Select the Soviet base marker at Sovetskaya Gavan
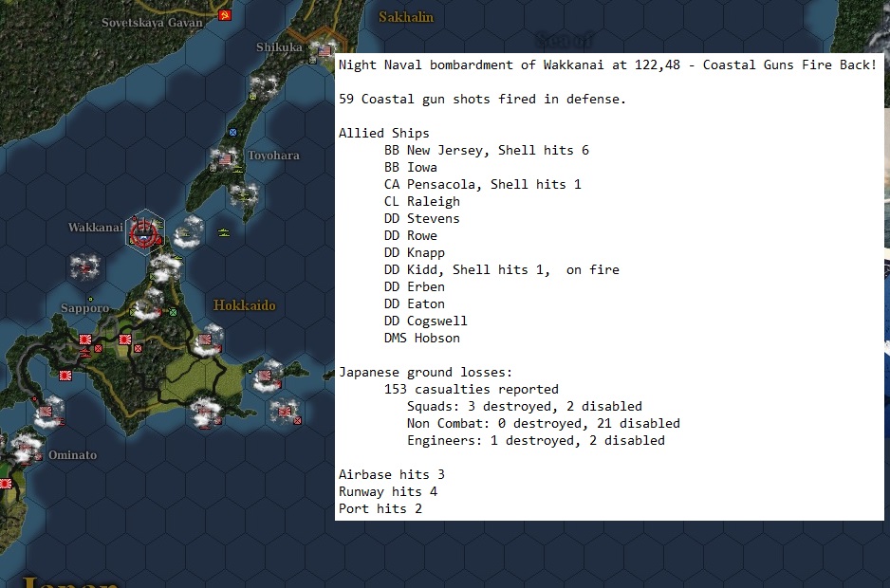This screenshot has height=588, width=890. click(x=225, y=14)
